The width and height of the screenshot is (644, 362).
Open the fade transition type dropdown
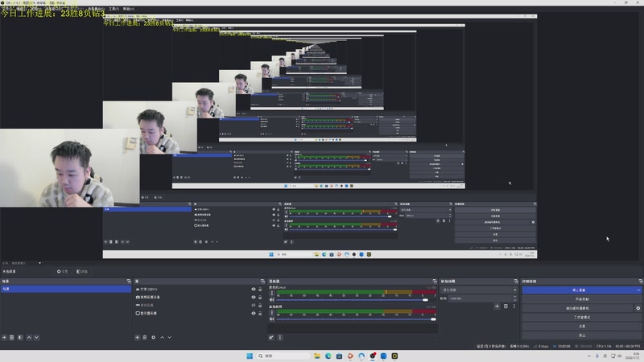coord(479,290)
